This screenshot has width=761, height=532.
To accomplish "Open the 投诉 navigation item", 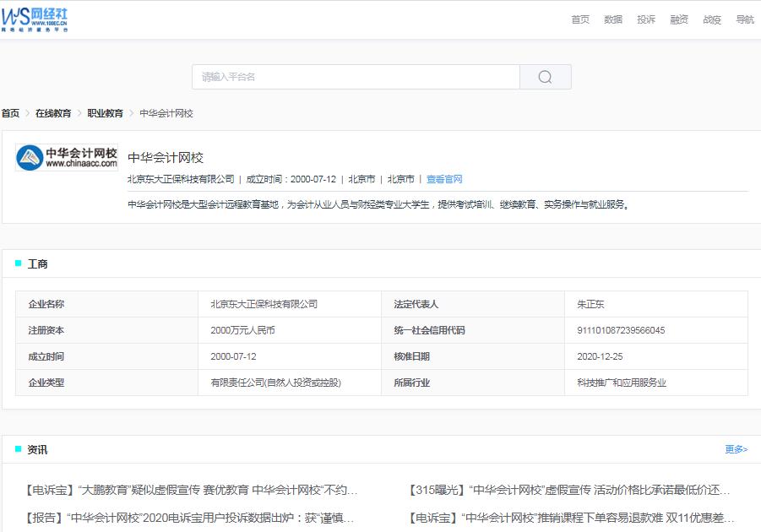I will point(644,19).
